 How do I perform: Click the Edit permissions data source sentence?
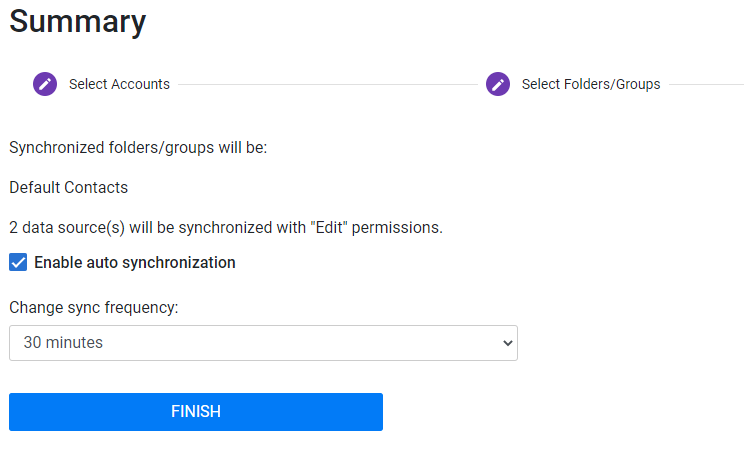pos(226,227)
